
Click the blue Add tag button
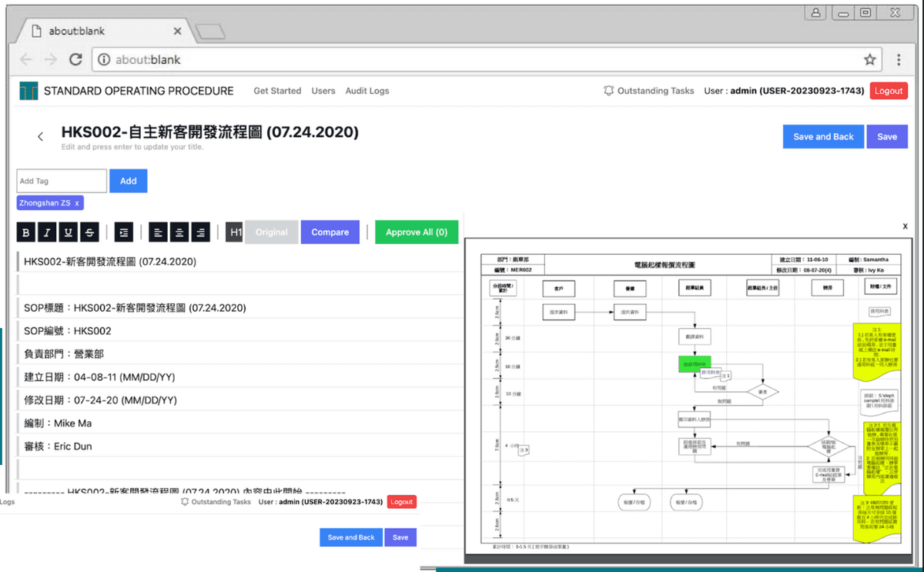(129, 181)
